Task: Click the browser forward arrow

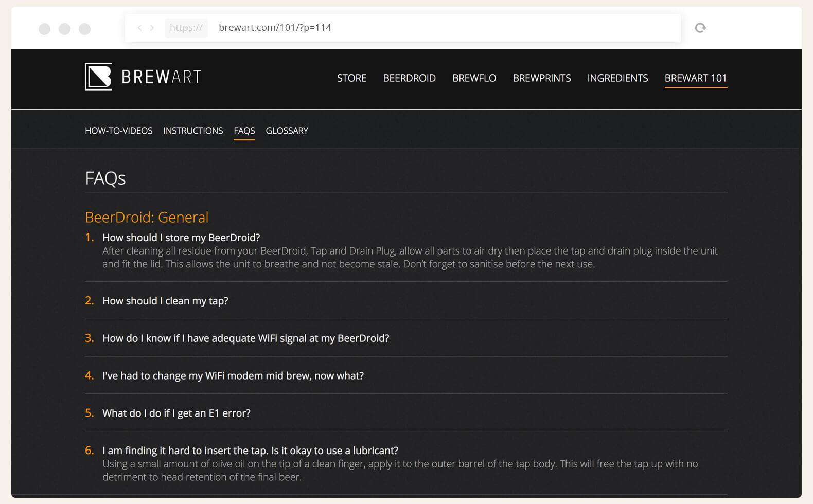Action: 152,28
